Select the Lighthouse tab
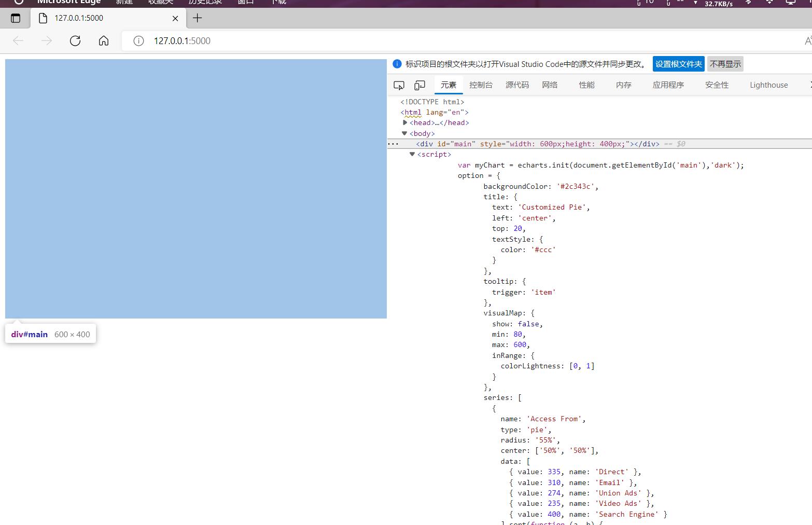 coord(768,85)
